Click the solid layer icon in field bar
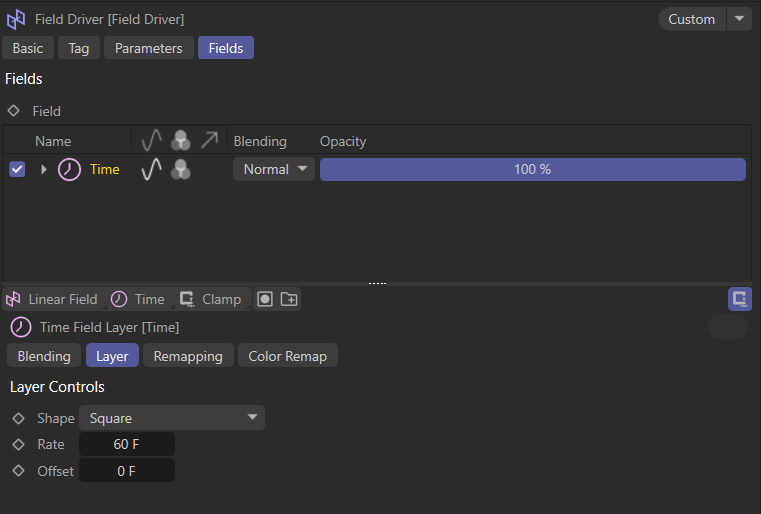This screenshot has height=514, width=761. (x=265, y=299)
